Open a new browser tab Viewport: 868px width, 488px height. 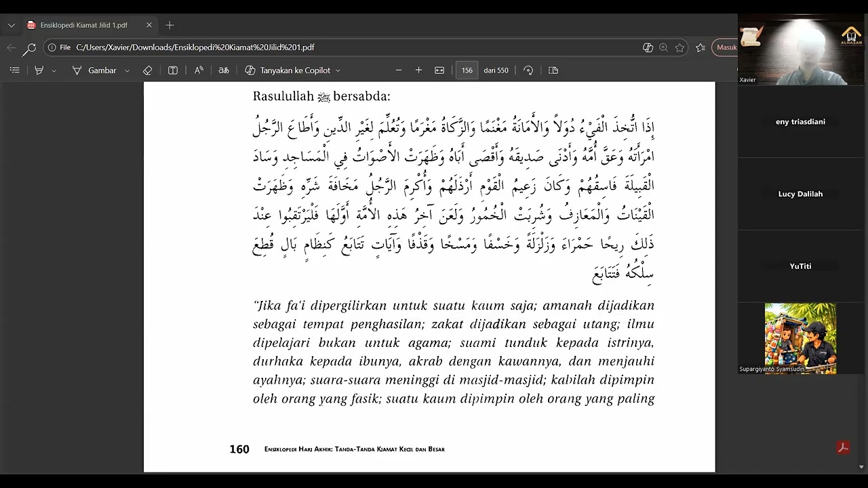(x=170, y=25)
